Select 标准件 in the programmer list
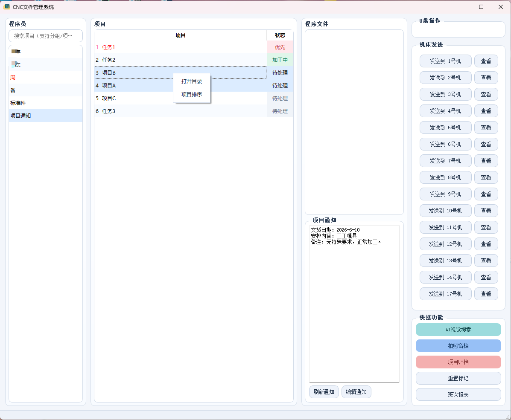Screen dimensions: 511x420 (x=46, y=103)
